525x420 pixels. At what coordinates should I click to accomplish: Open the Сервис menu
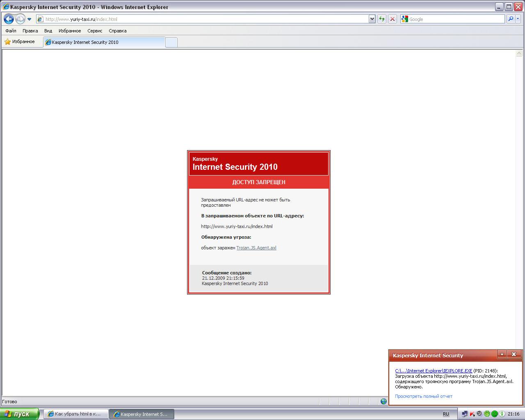coord(95,31)
